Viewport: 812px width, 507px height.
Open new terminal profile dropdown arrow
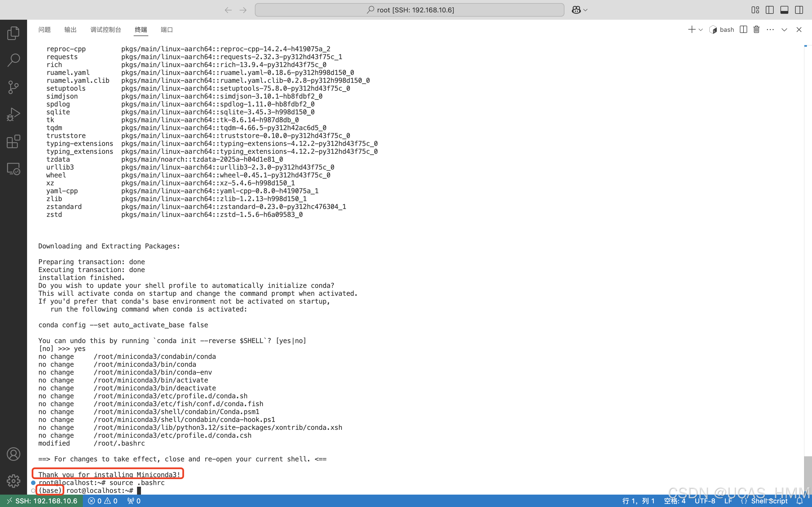(701, 30)
